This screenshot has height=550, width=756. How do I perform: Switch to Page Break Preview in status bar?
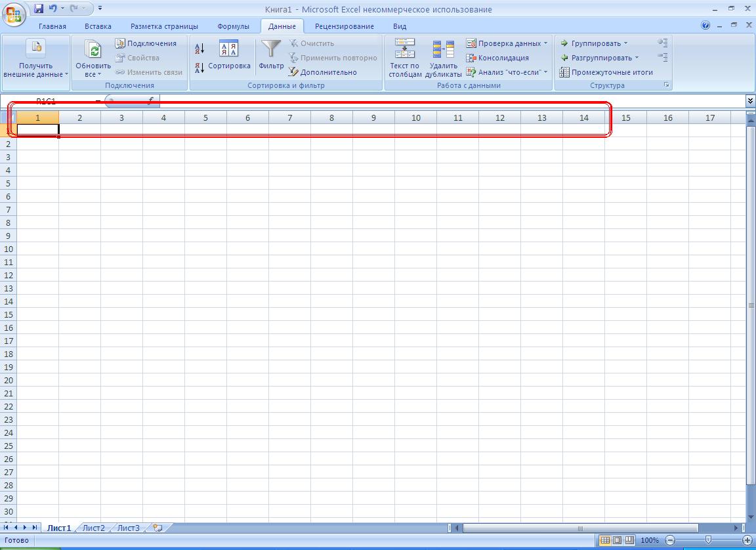click(629, 540)
